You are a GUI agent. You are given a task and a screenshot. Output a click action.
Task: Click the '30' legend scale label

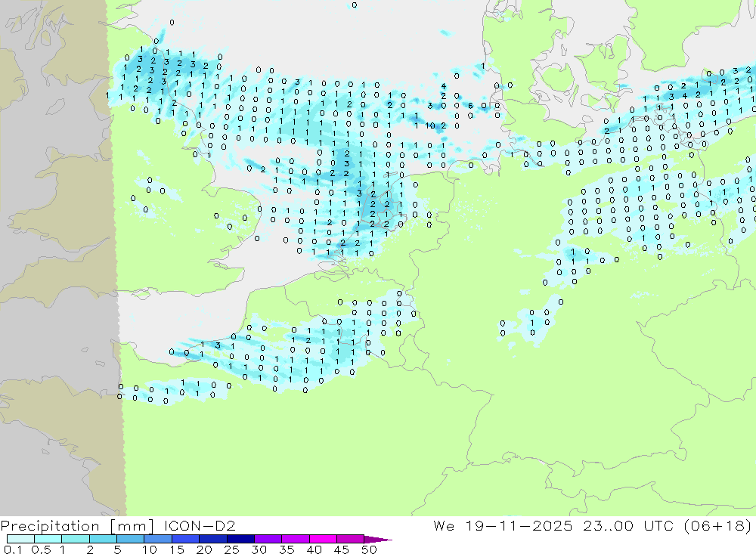(x=259, y=549)
